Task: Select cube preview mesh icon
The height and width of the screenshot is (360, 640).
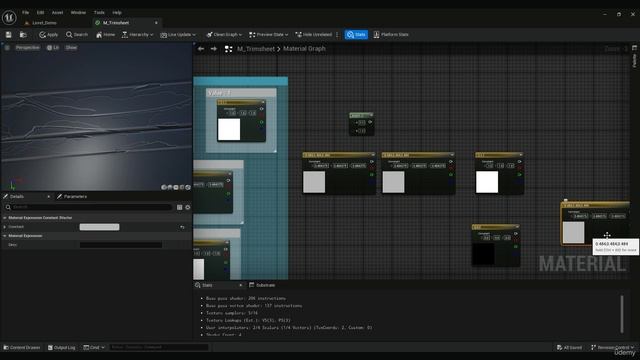Action: (x=182, y=187)
